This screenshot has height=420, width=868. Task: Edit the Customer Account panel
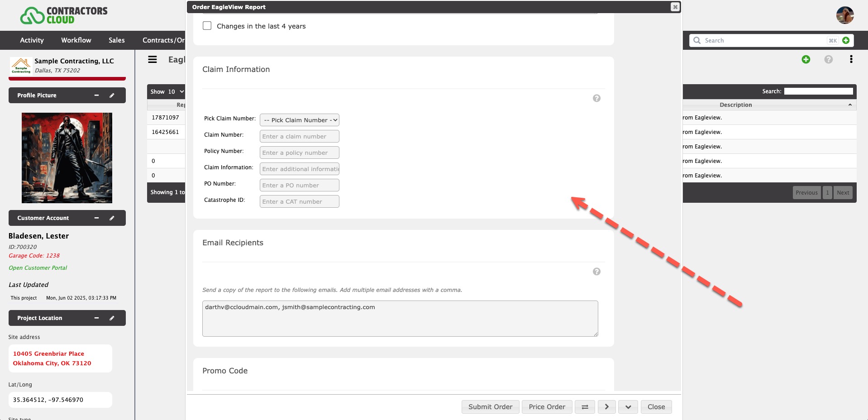(112, 218)
